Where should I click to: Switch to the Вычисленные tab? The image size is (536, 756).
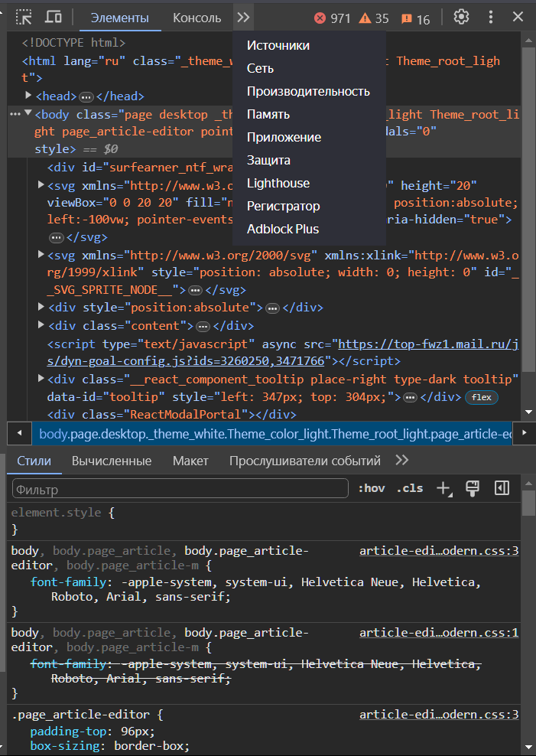coord(112,461)
